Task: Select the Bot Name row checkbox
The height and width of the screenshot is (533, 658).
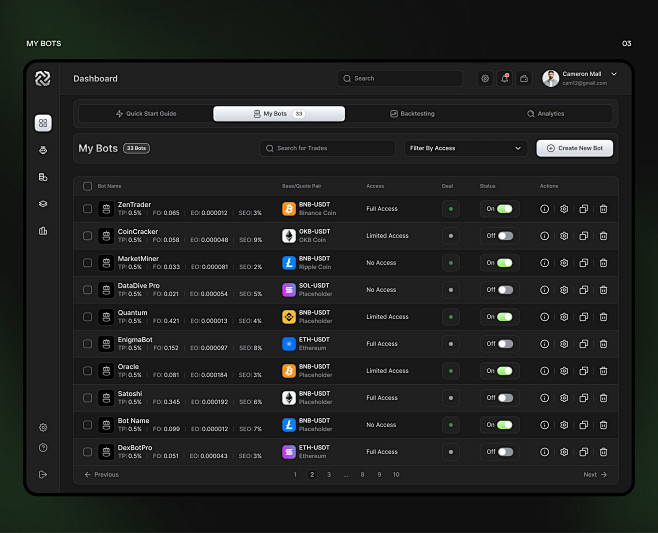Action: pyautogui.click(x=87, y=425)
